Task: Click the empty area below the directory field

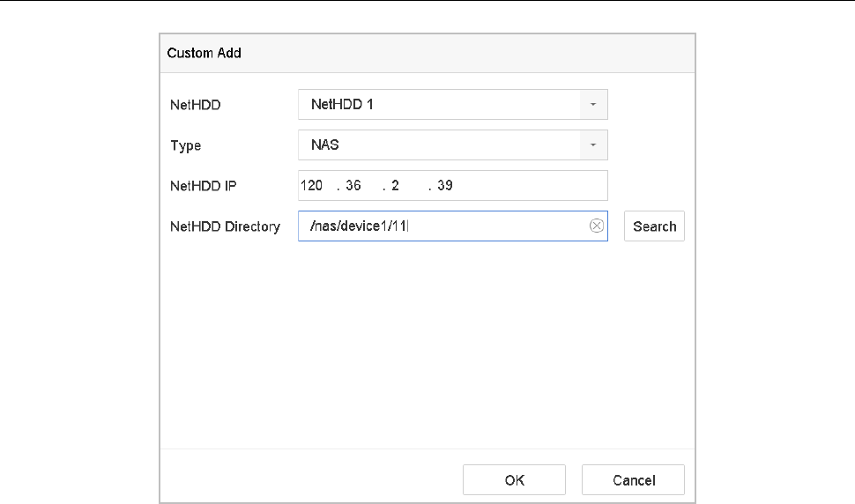Action: click(427, 344)
